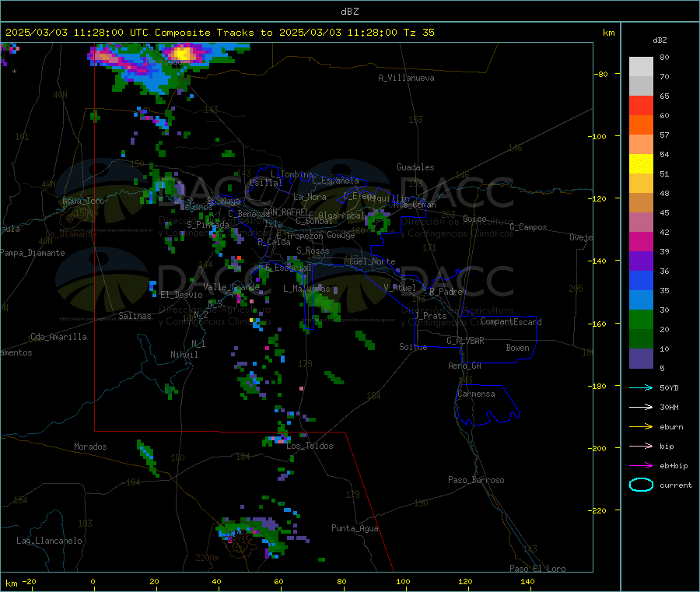Image resolution: width=700 pixels, height=592 pixels.
Task: Click the Paso_El_Loro label
Action: [x=537, y=569]
